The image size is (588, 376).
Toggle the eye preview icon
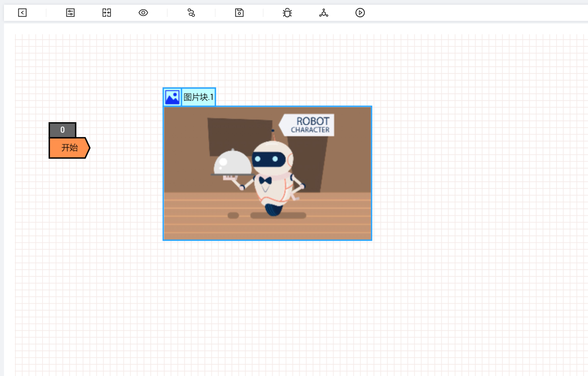coord(143,13)
